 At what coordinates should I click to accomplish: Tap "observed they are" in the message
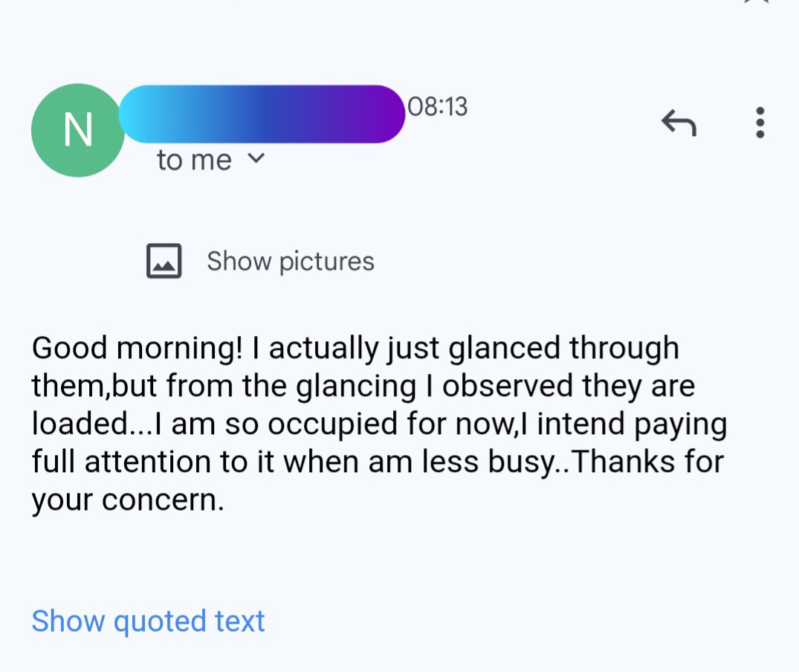pos(568,386)
